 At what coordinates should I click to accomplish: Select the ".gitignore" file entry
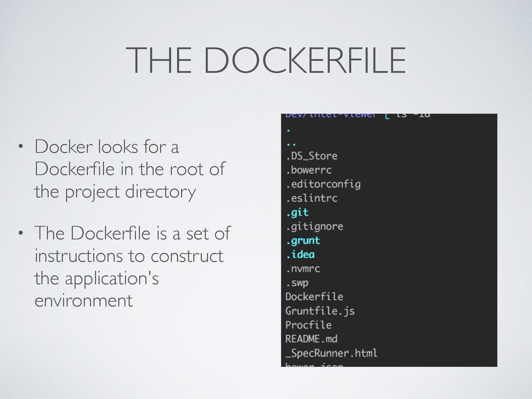point(315,226)
